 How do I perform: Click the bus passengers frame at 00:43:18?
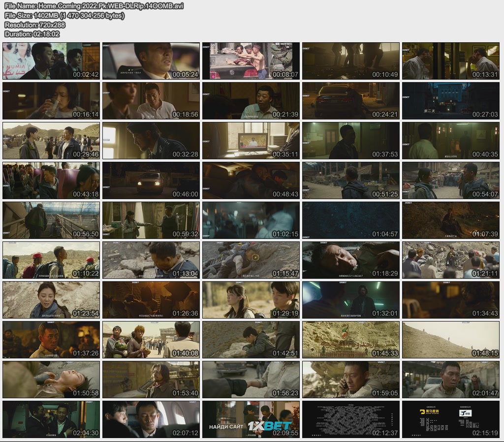click(x=51, y=180)
